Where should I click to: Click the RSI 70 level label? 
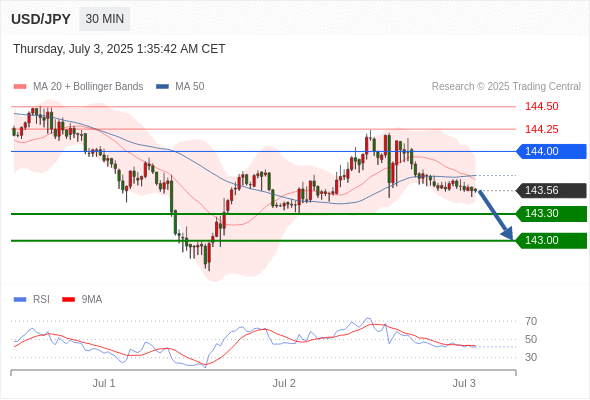tap(531, 321)
